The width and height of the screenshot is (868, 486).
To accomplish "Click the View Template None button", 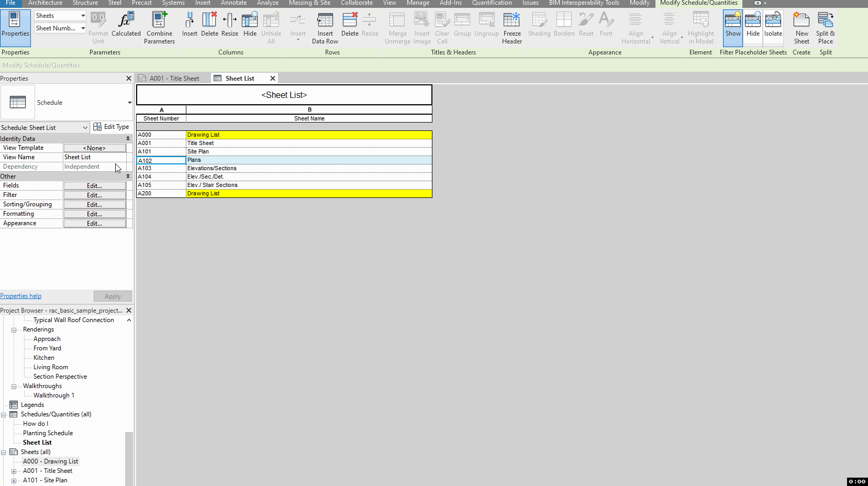I will [94, 148].
